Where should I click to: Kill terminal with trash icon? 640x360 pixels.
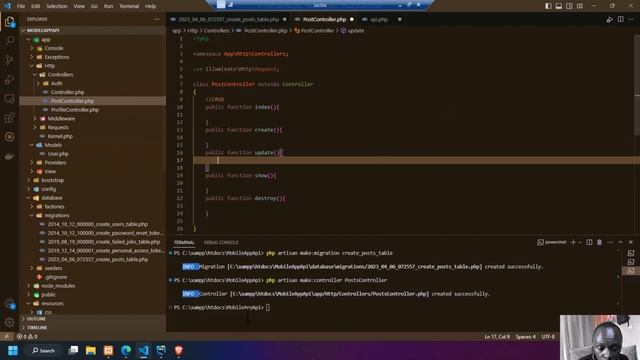coord(599,242)
